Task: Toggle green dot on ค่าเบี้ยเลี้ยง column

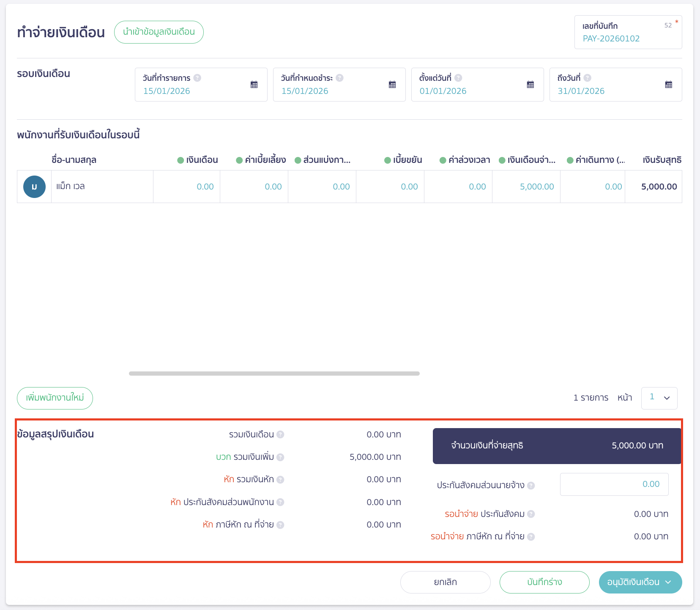Action: [x=239, y=160]
